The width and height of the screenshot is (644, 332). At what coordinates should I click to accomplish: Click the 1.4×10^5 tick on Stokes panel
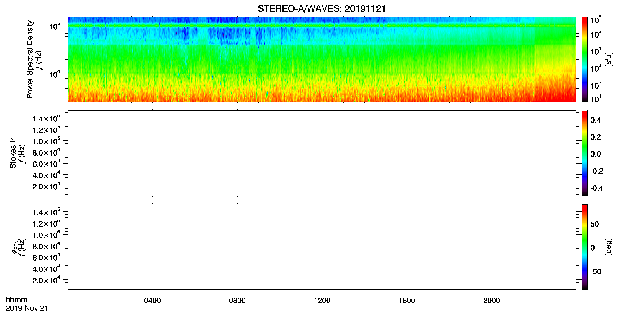[x=46, y=118]
